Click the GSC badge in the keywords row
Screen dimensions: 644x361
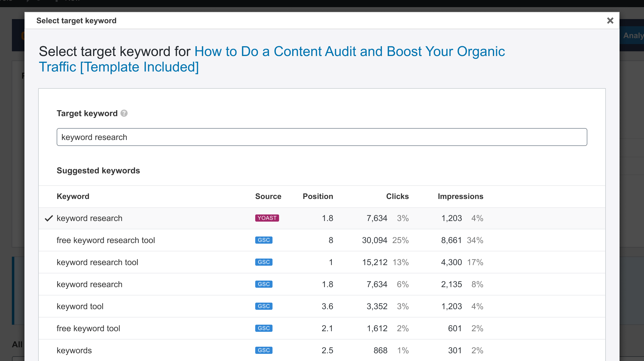(264, 350)
